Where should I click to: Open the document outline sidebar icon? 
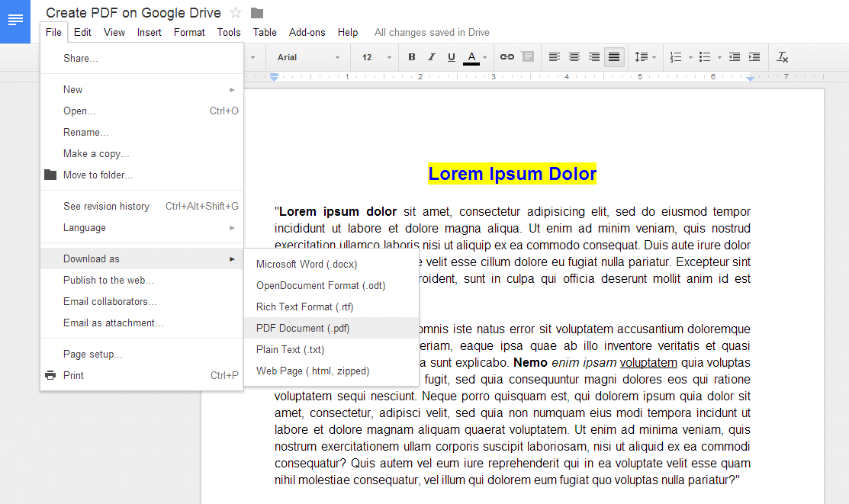point(15,21)
